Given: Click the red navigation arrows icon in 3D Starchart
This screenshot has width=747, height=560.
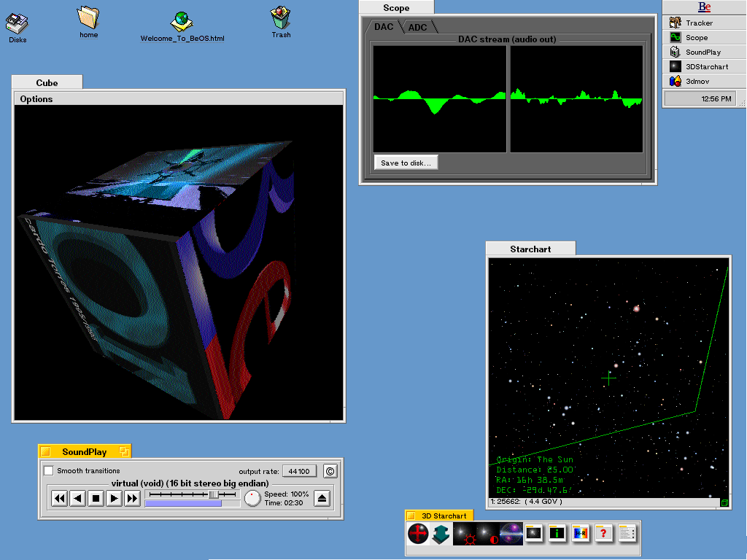Looking at the screenshot, I should click(418, 534).
